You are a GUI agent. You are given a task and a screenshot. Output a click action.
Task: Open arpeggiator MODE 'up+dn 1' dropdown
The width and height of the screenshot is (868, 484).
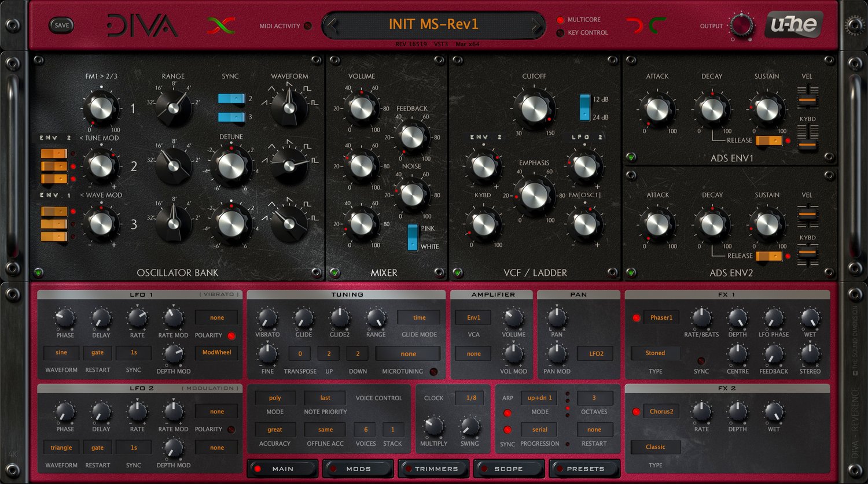[540, 398]
